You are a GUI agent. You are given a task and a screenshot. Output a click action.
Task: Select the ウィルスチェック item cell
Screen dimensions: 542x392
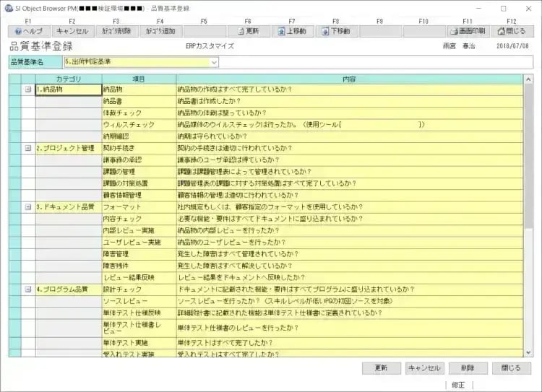pos(138,125)
